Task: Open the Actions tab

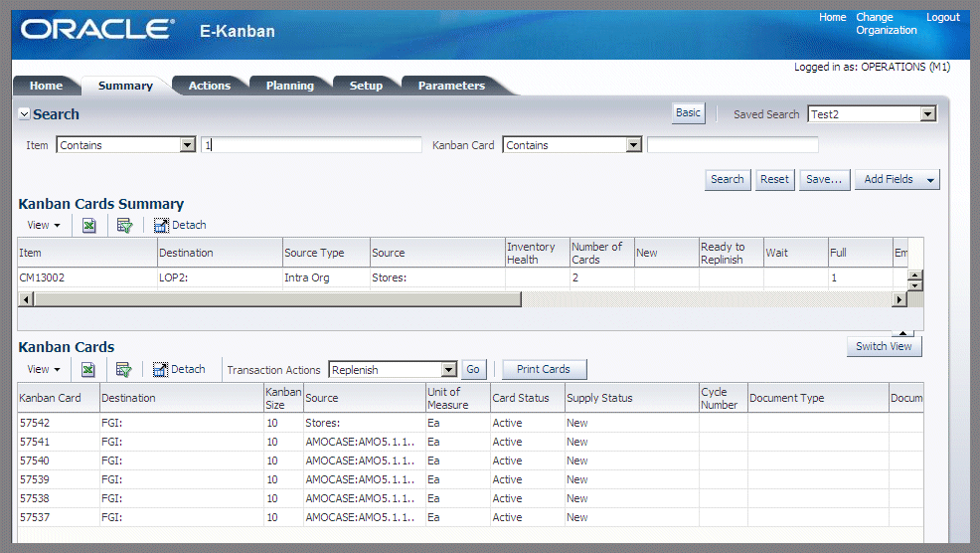Action: (210, 86)
